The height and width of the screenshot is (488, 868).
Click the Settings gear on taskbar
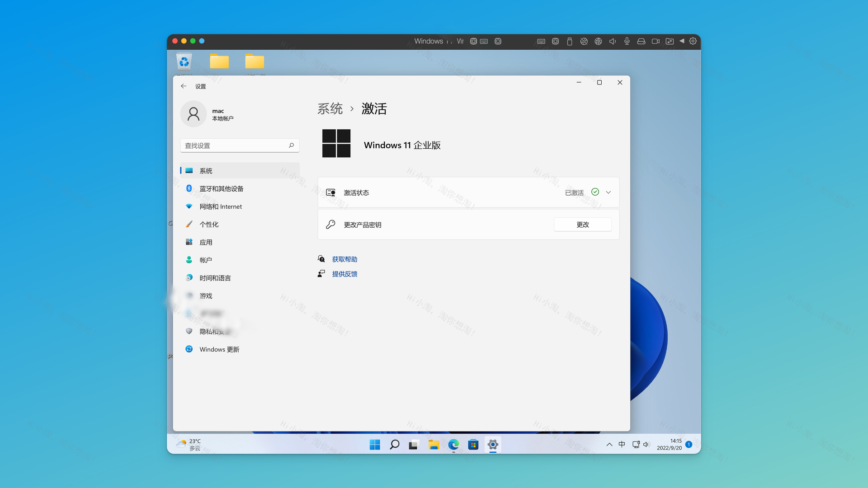coord(493,445)
